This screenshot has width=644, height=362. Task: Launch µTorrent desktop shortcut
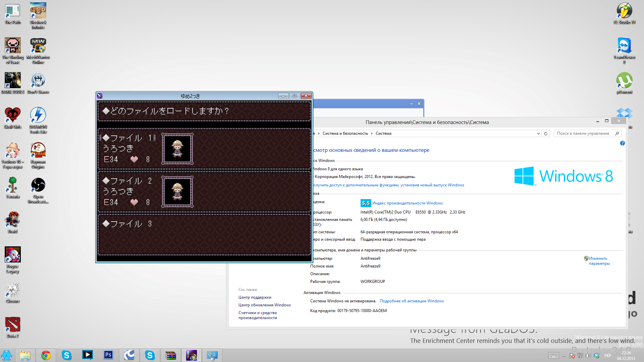coord(625,83)
